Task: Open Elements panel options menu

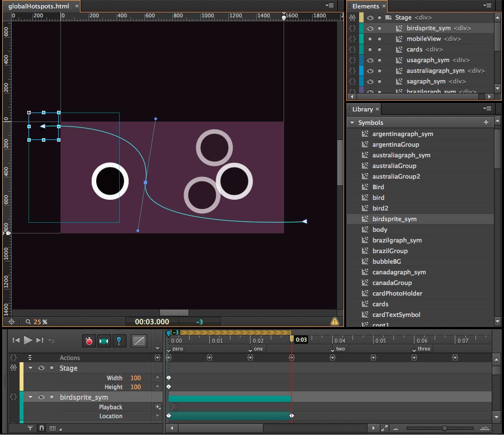Action: point(487,5)
